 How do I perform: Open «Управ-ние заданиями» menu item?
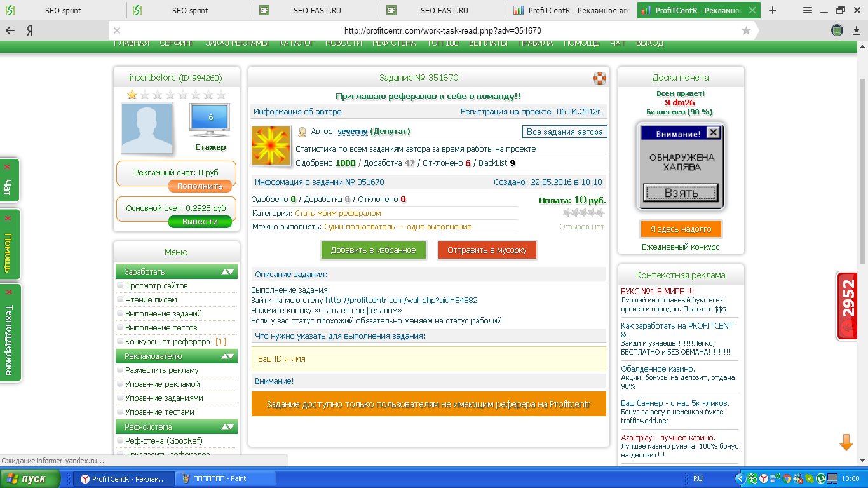pos(164,398)
